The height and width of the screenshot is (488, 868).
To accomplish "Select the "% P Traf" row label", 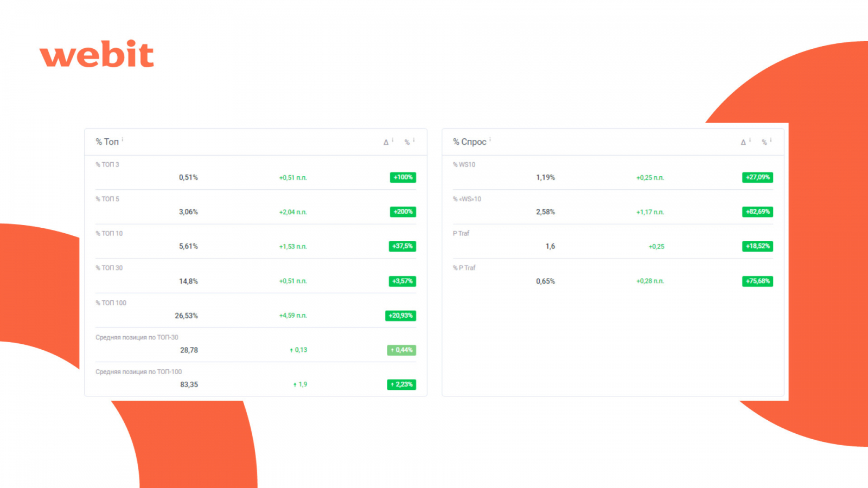I will tap(464, 268).
